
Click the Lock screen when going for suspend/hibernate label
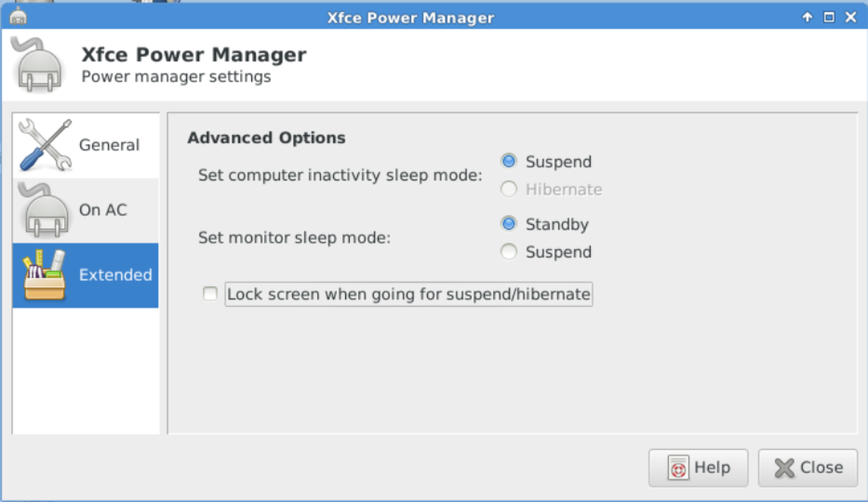click(408, 295)
